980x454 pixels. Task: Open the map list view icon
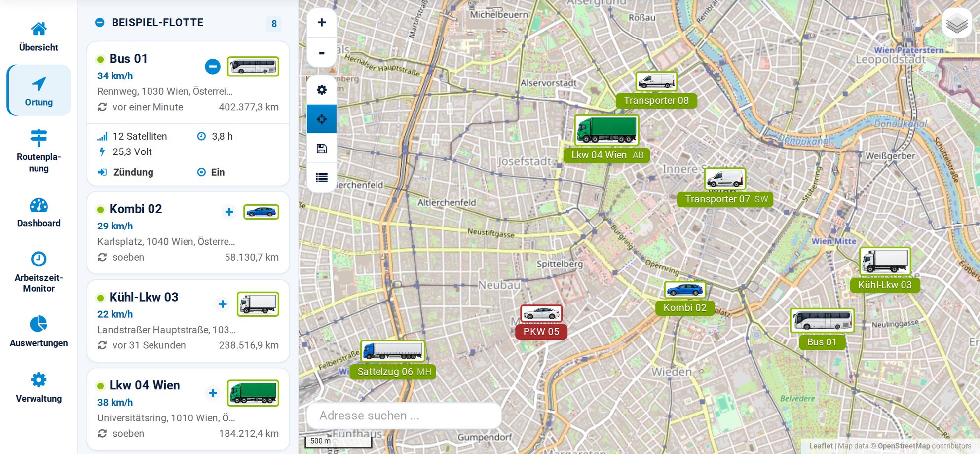pyautogui.click(x=322, y=178)
